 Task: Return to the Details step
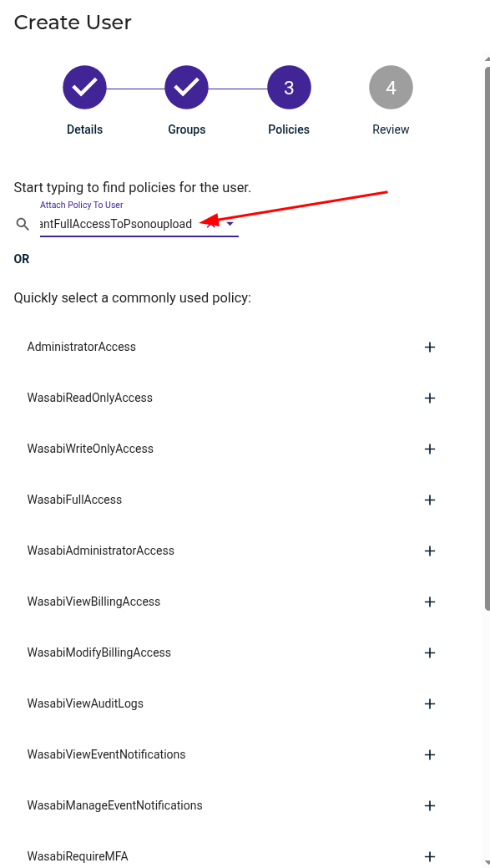pyautogui.click(x=84, y=87)
